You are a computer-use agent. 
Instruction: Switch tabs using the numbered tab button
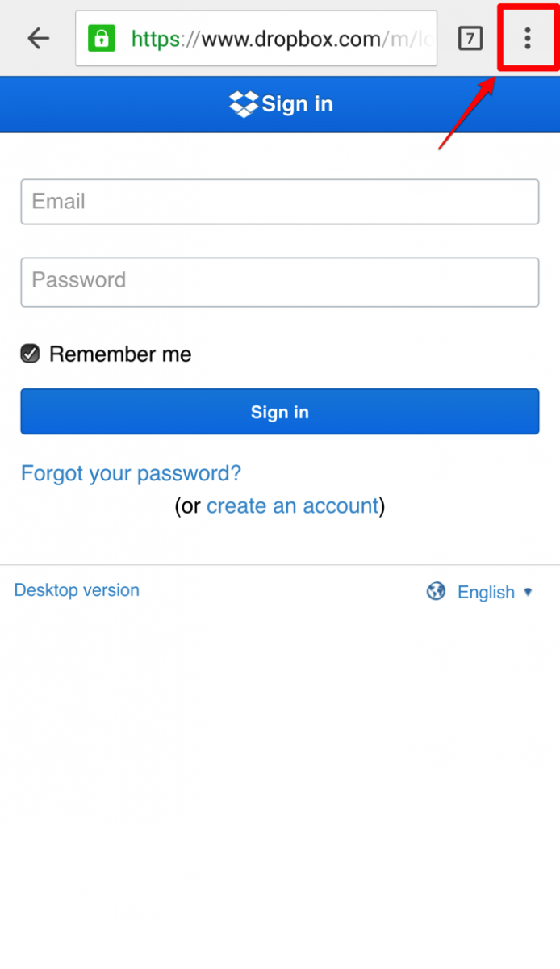(470, 38)
